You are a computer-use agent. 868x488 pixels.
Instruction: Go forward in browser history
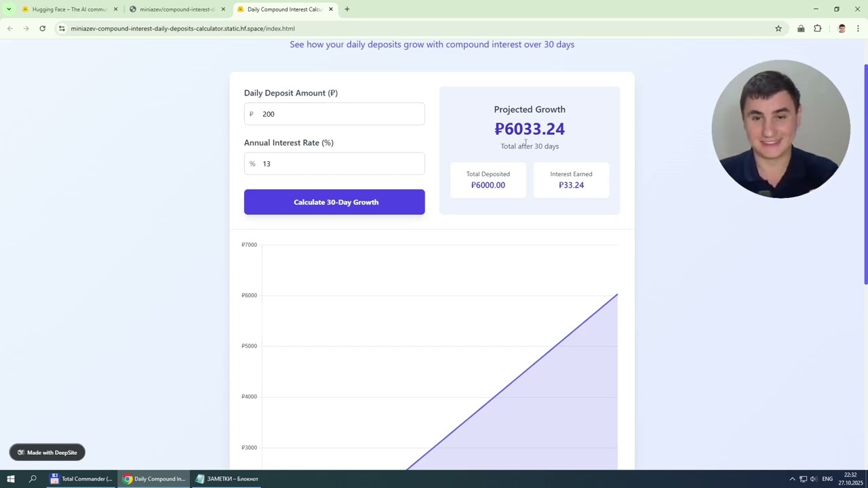pos(26,28)
